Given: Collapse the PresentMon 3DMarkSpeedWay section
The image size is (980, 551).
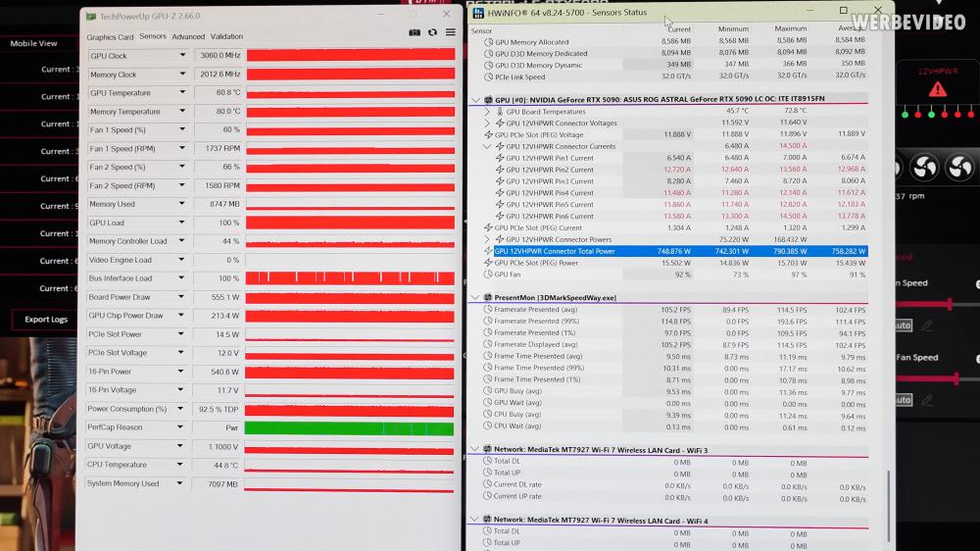Looking at the screenshot, I should [x=475, y=298].
